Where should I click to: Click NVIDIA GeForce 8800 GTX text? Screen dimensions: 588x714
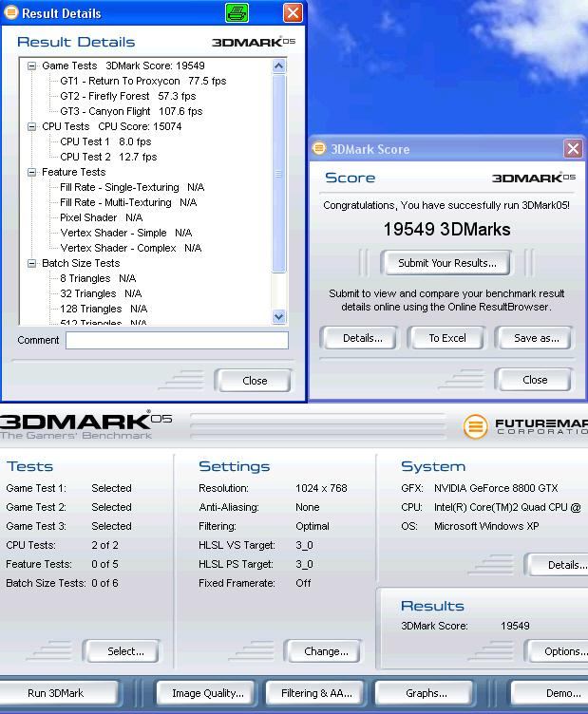coord(496,488)
